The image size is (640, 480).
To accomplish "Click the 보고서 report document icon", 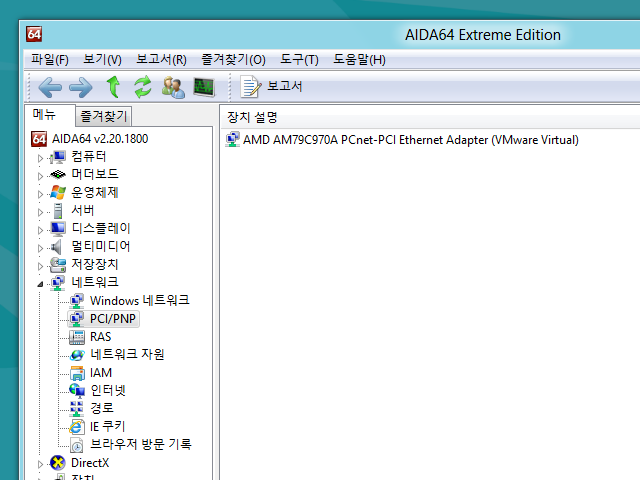I will pos(250,87).
